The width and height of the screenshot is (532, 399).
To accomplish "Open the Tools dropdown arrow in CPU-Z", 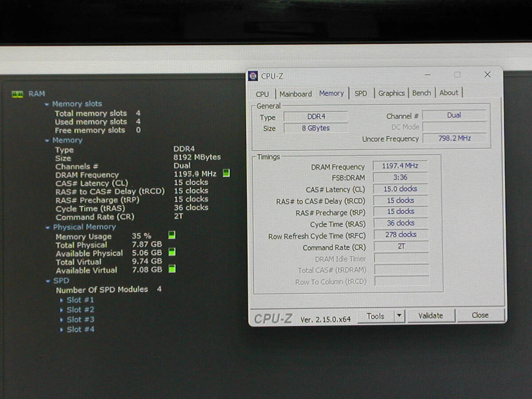I will click(399, 316).
